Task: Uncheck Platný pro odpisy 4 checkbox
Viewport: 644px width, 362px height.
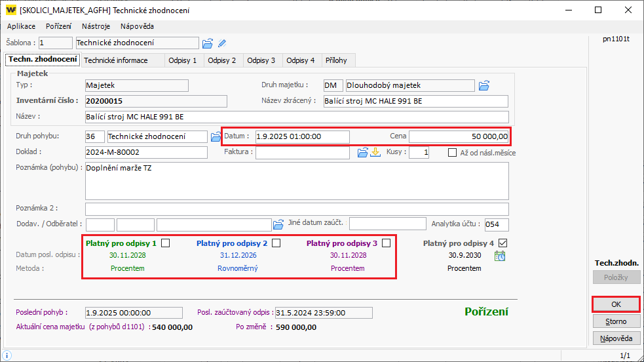Action: 503,243
